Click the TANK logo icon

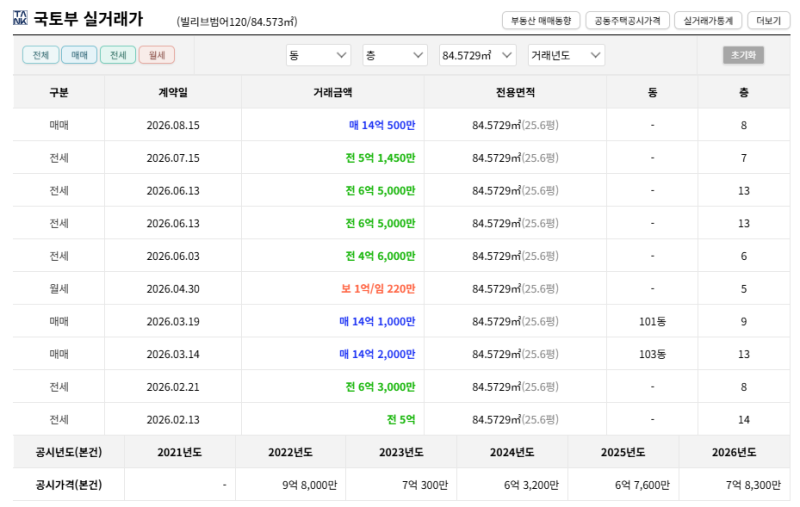20,18
